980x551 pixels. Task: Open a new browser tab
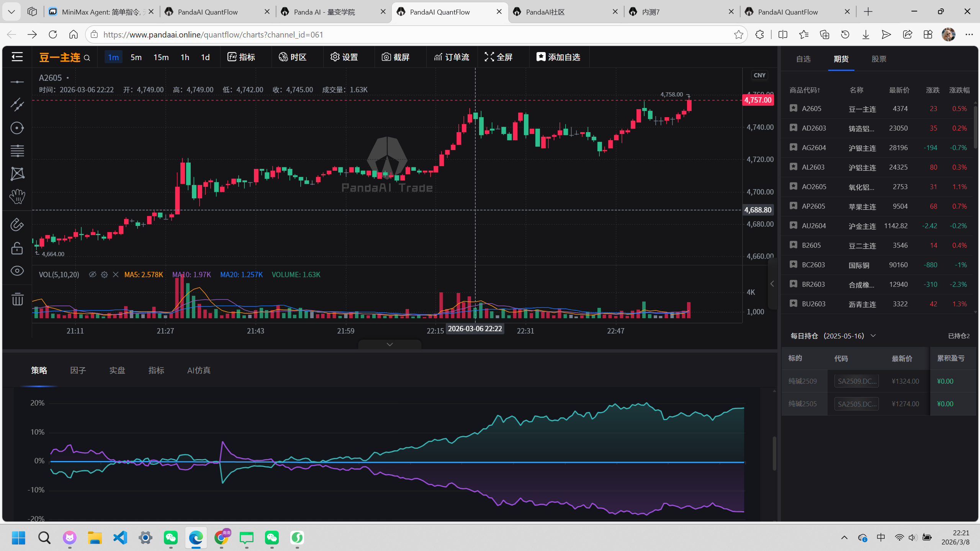coord(868,12)
